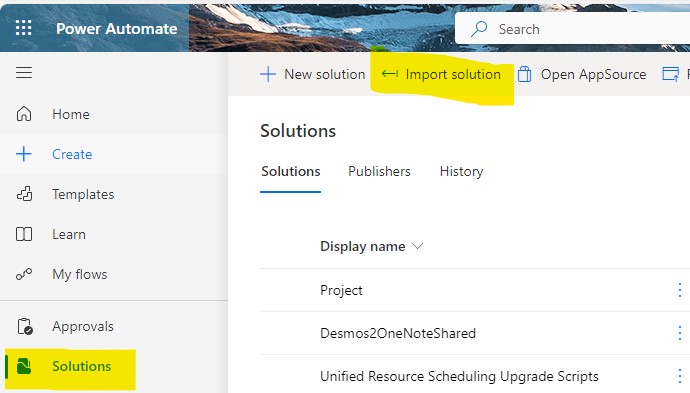Screen dimensions: 690x393
Task: Open more options for Unified Resource Scheduling row
Action: (680, 376)
